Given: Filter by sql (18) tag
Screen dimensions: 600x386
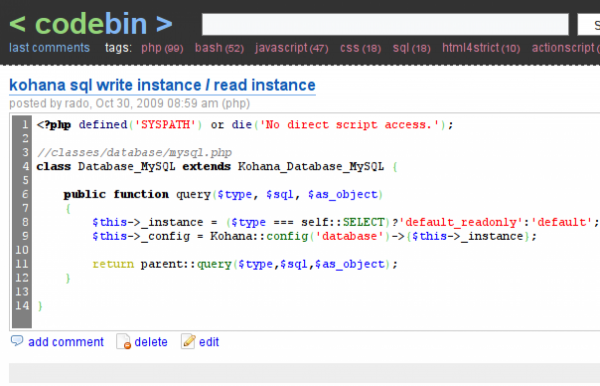Looking at the screenshot, I should [411, 48].
